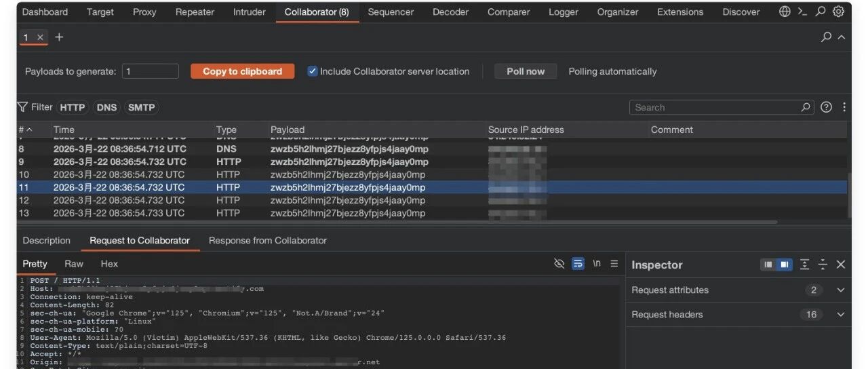Screen dimensions: 868x369
Task: Switch to the Proxy tab
Action: click(144, 12)
